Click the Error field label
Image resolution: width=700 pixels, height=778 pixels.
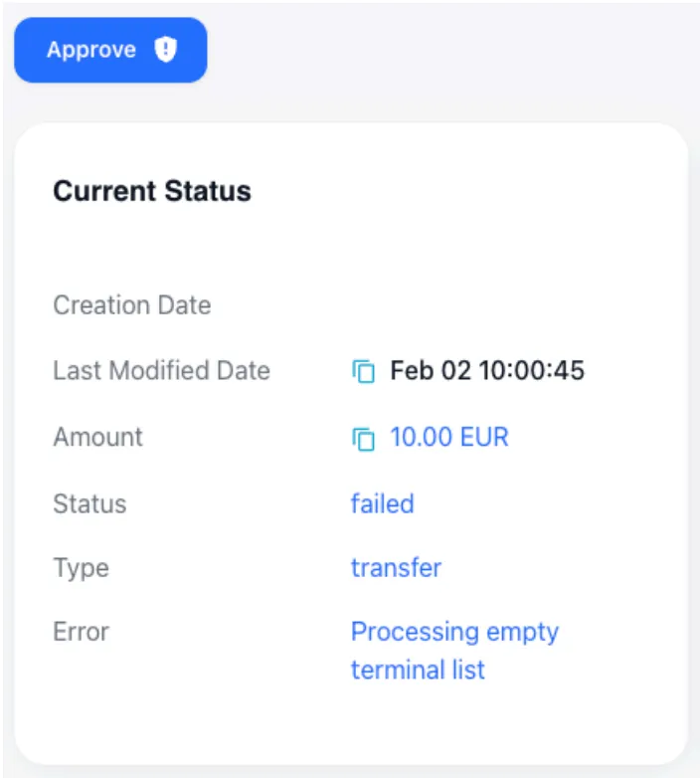coord(81,632)
